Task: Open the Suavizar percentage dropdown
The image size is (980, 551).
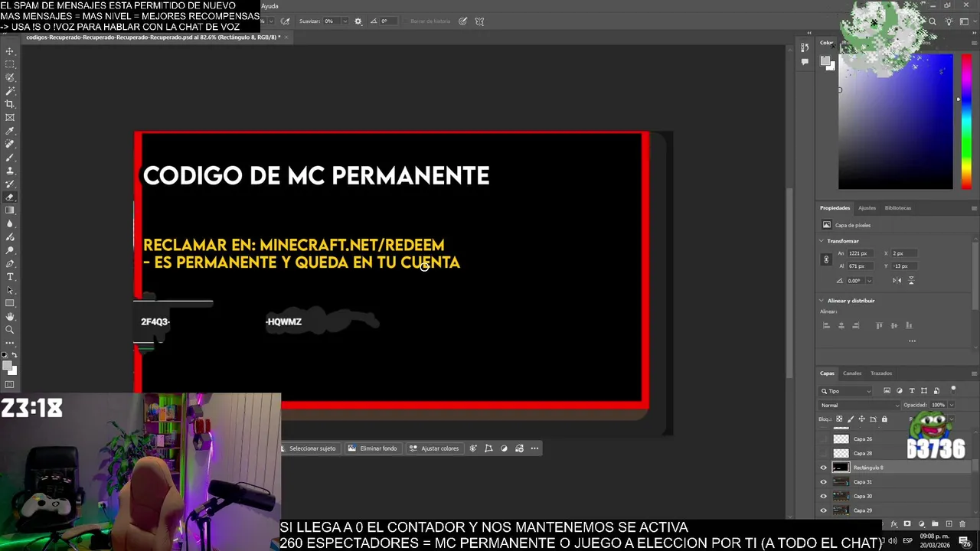Action: tap(345, 21)
